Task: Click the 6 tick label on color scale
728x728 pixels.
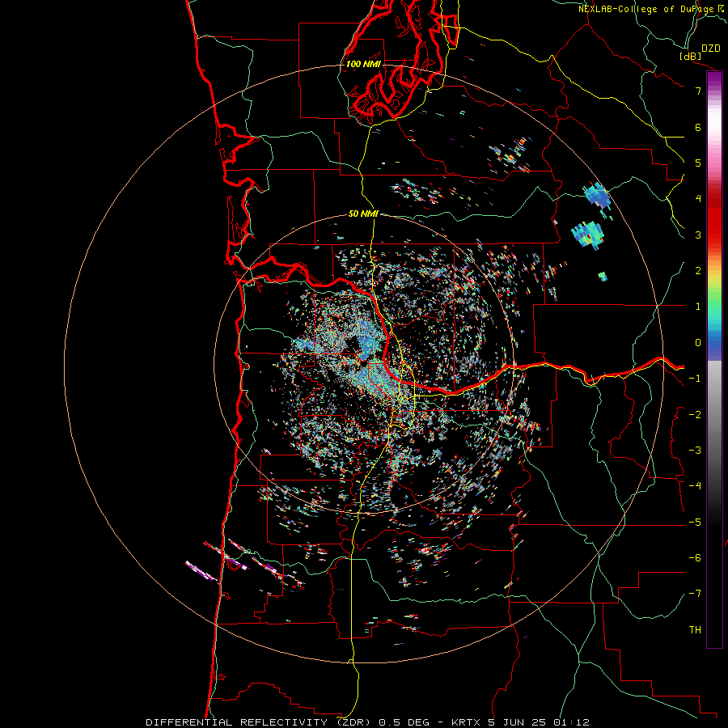Action: [698, 127]
